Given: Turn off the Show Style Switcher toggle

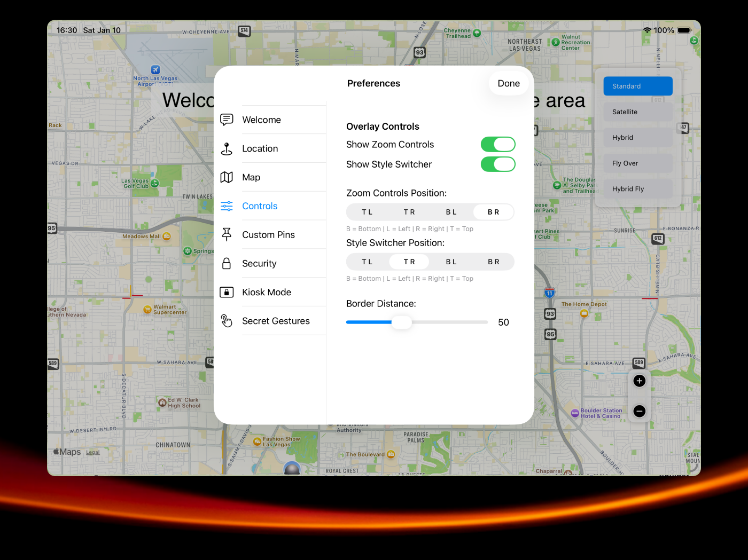Looking at the screenshot, I should pos(498,164).
